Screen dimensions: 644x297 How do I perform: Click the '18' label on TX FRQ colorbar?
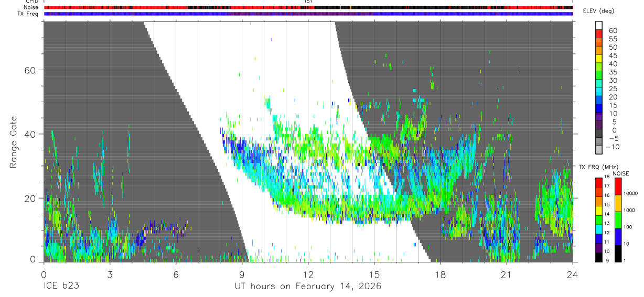point(607,177)
